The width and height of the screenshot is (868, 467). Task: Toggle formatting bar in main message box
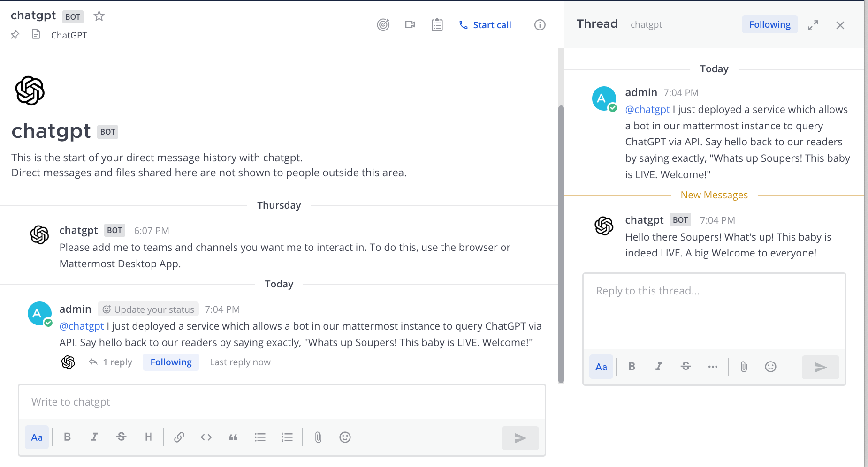pyautogui.click(x=37, y=437)
